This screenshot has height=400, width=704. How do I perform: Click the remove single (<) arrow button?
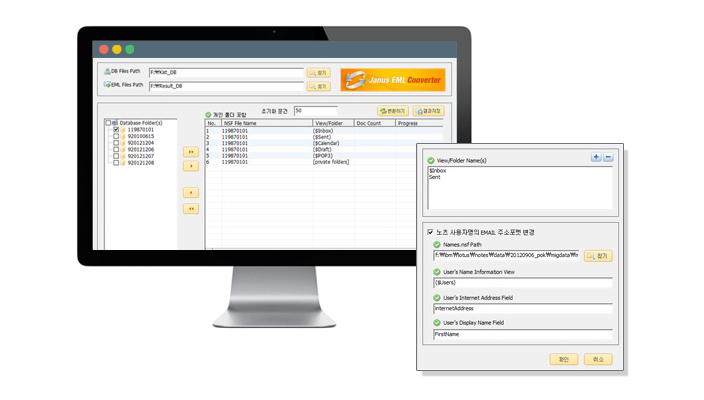[x=190, y=193]
